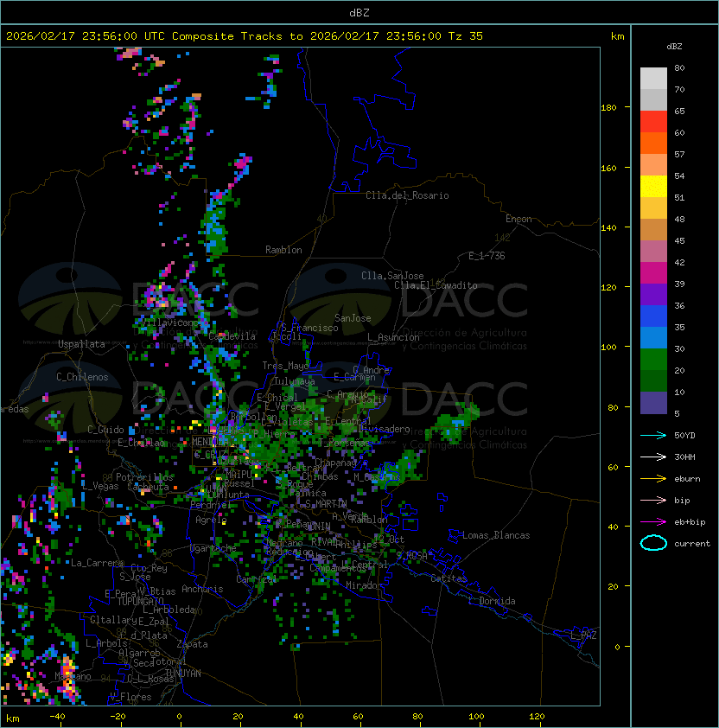Click the V_Flores label
The image size is (719, 728).
pos(130,697)
